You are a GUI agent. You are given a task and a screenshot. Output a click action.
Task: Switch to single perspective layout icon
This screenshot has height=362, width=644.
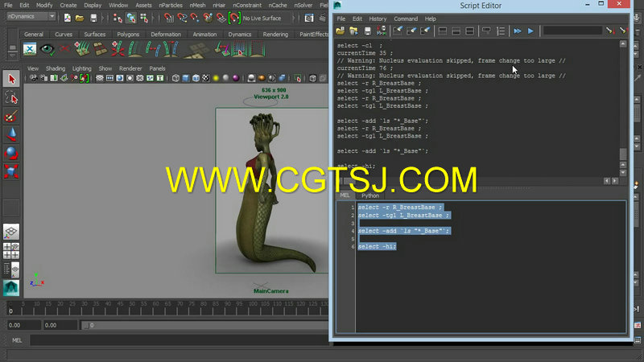click(x=11, y=232)
